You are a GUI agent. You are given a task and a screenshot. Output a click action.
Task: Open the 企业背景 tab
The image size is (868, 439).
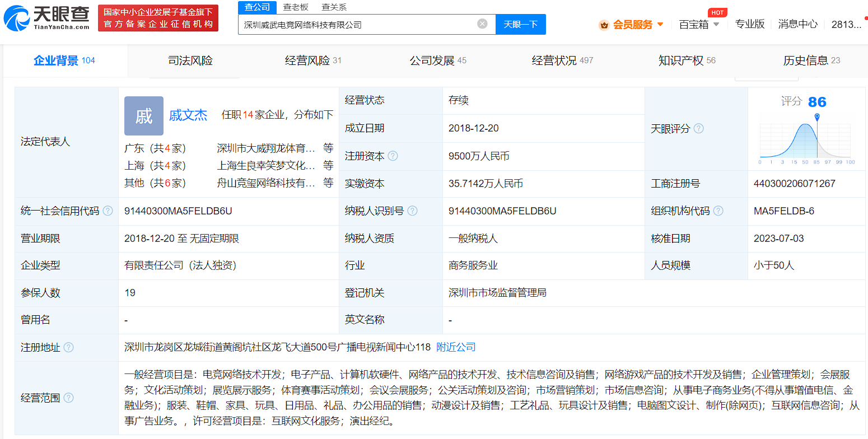pyautogui.click(x=64, y=60)
